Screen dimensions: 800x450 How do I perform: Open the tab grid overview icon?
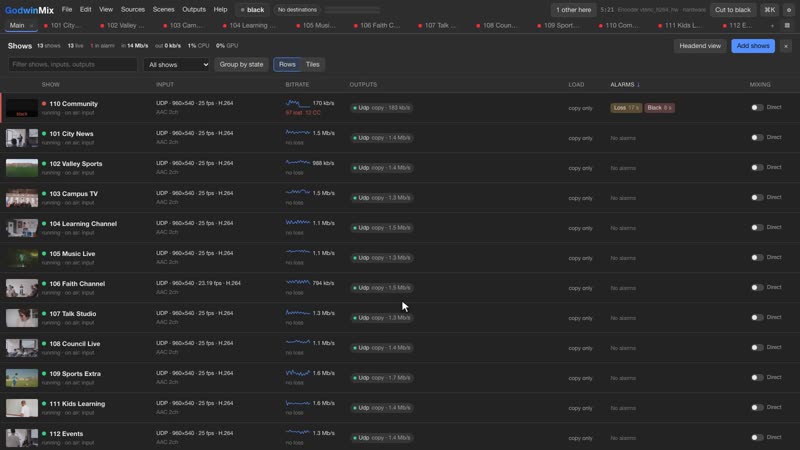tap(787, 26)
